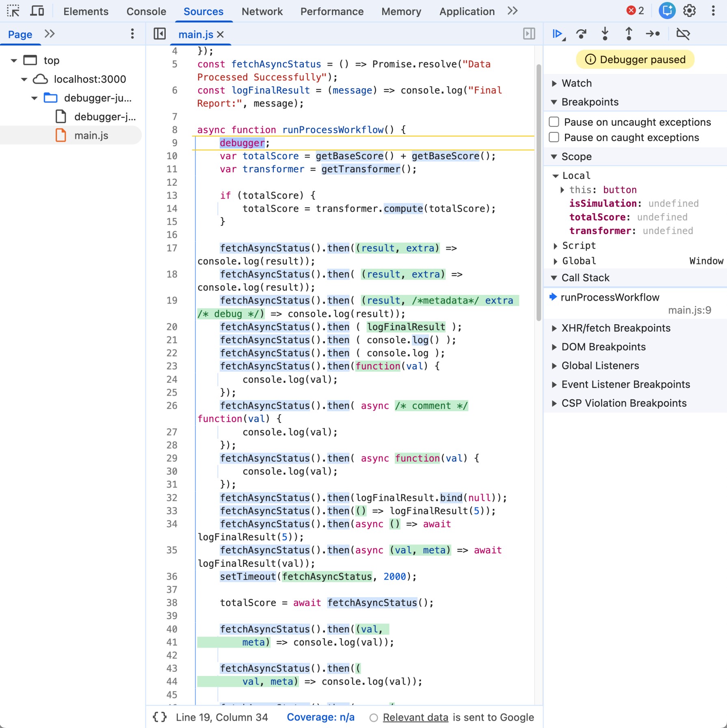The image size is (727, 728).
Task: Toggle the inspect element picker icon
Action: click(13, 11)
